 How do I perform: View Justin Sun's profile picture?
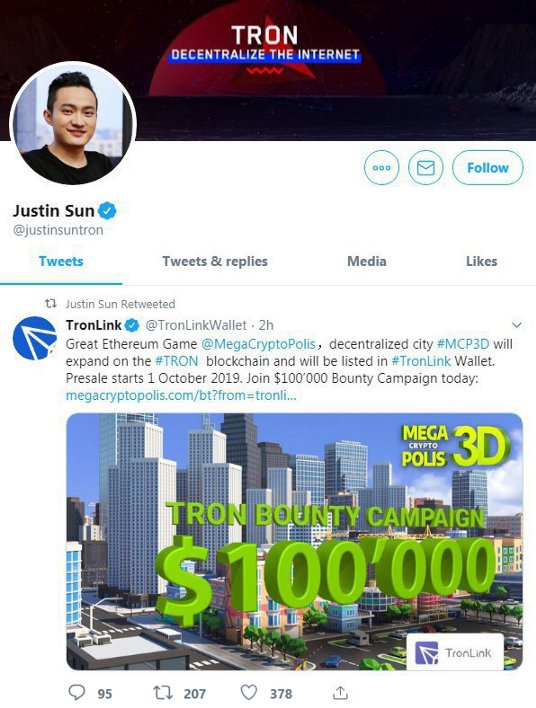pos(73,123)
